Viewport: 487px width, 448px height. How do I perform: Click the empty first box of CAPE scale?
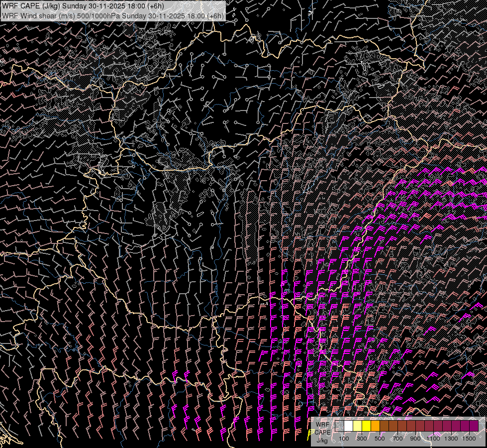(340, 426)
